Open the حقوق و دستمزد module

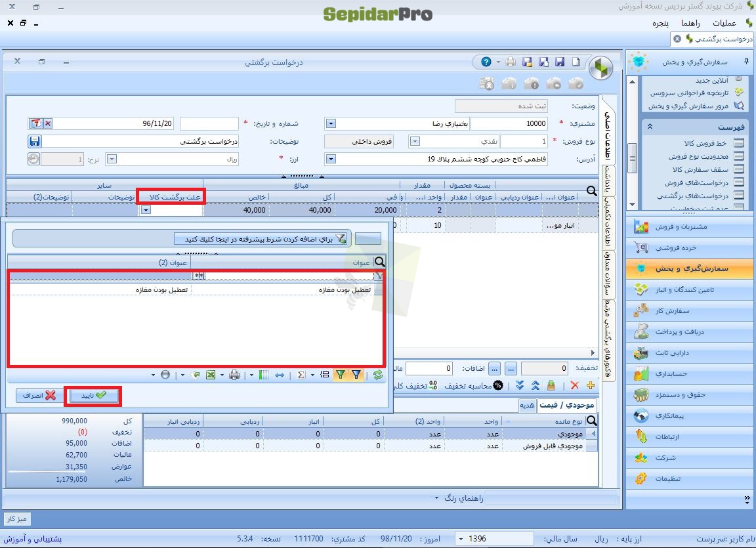690,394
